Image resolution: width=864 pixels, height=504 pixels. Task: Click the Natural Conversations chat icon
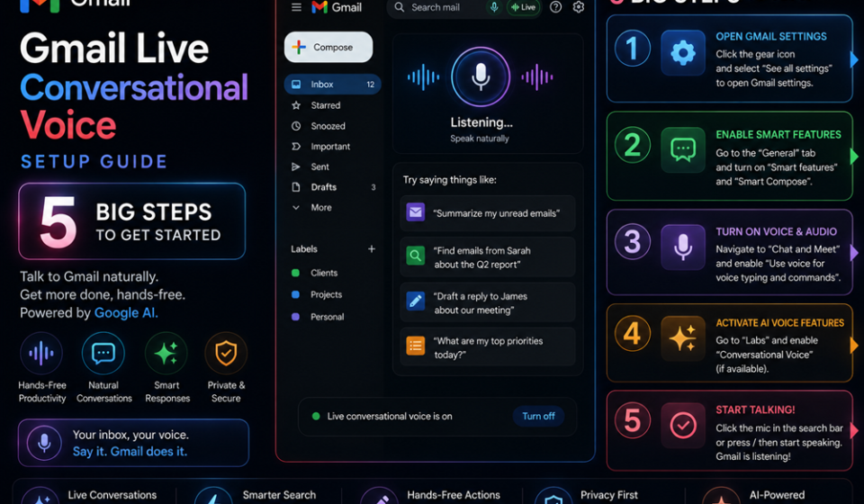[103, 353]
